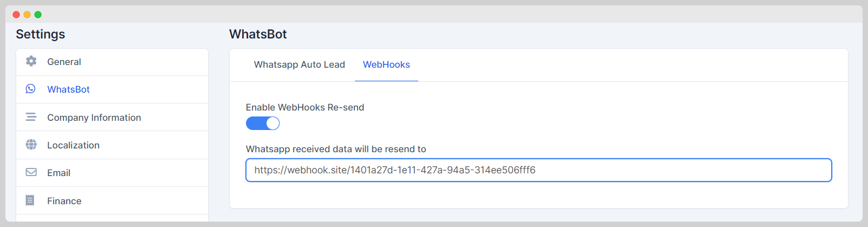Click the red close window button
The height and width of the screenshot is (227, 868).
click(16, 15)
